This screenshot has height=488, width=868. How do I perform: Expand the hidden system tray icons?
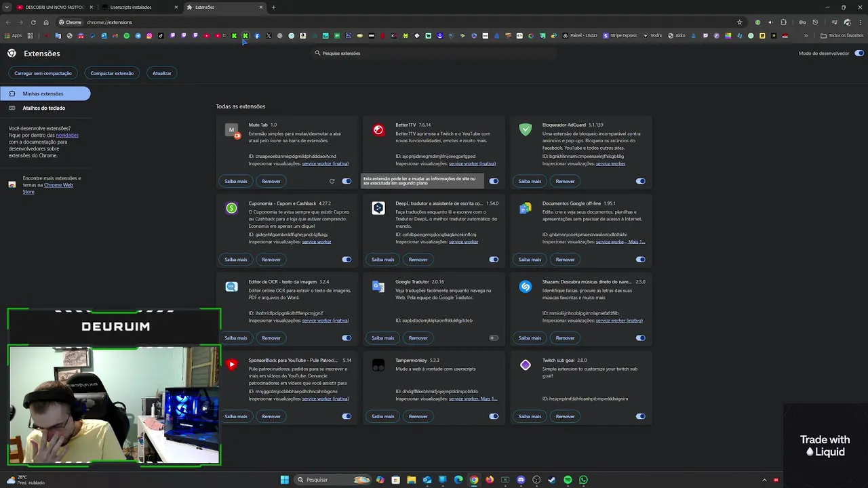(x=764, y=480)
